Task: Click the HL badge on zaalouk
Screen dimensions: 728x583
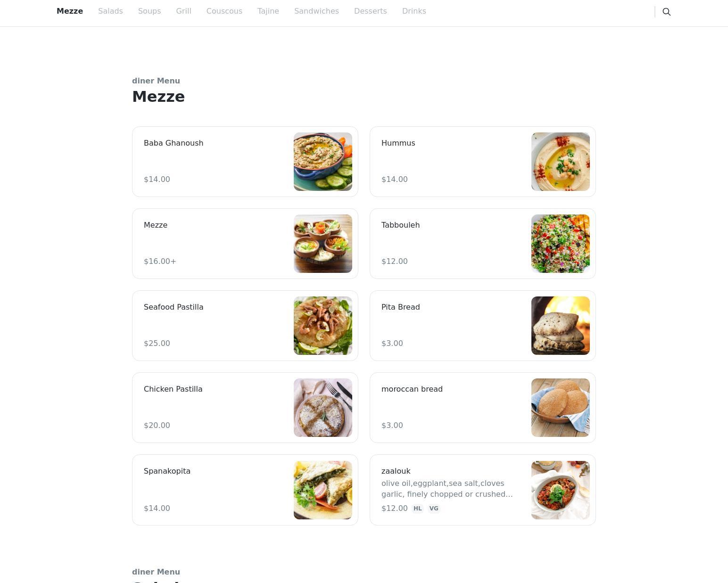Action: (417, 509)
